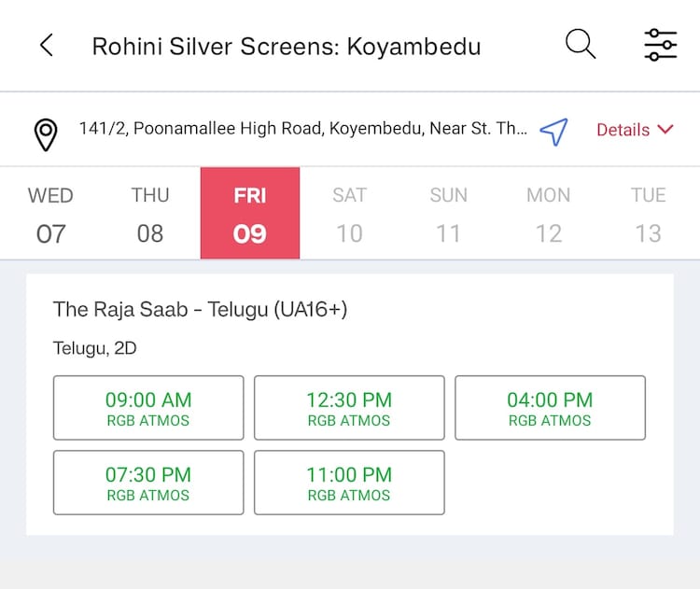Select the FRI 09 date tab
This screenshot has width=700, height=589.
click(x=250, y=214)
